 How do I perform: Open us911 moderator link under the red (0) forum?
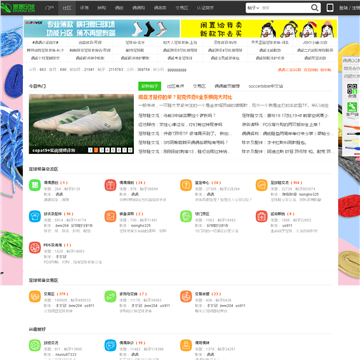(x=287, y=226)
